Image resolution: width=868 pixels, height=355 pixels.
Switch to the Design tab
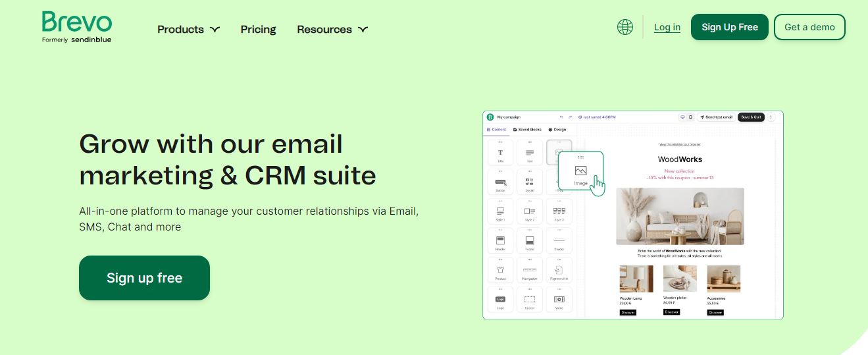click(x=557, y=130)
